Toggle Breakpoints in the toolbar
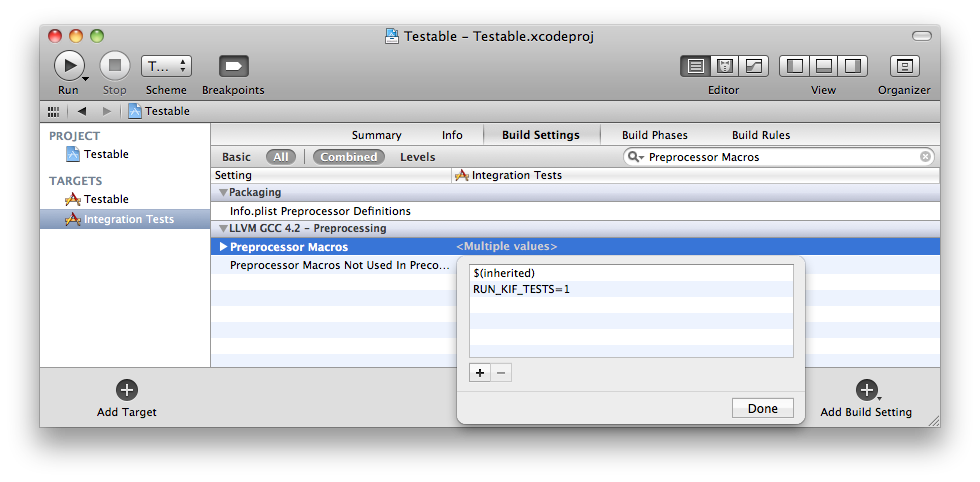Image resolution: width=980 pixels, height=482 pixels. click(233, 66)
